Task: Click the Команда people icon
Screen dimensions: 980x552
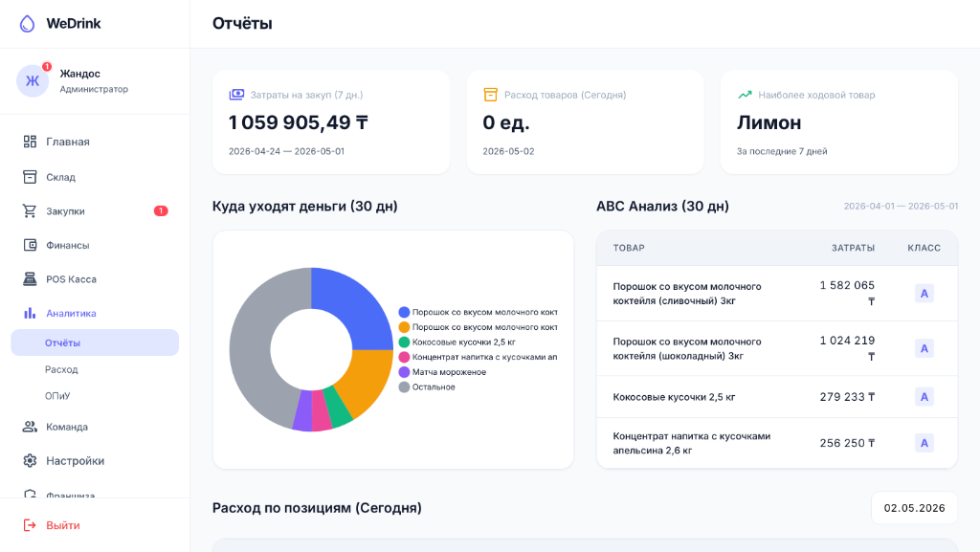Action: [30, 427]
